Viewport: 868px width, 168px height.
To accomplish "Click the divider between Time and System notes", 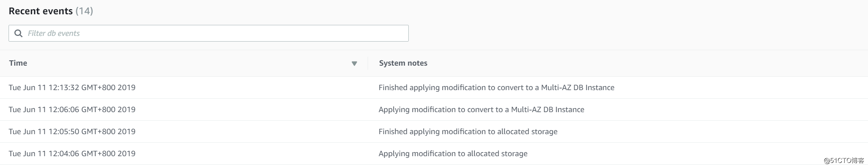I will pyautogui.click(x=368, y=63).
